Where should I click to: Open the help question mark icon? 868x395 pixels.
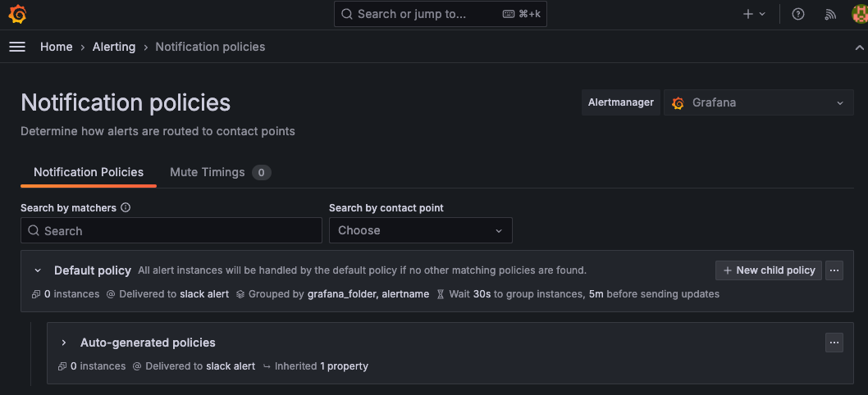pos(797,15)
